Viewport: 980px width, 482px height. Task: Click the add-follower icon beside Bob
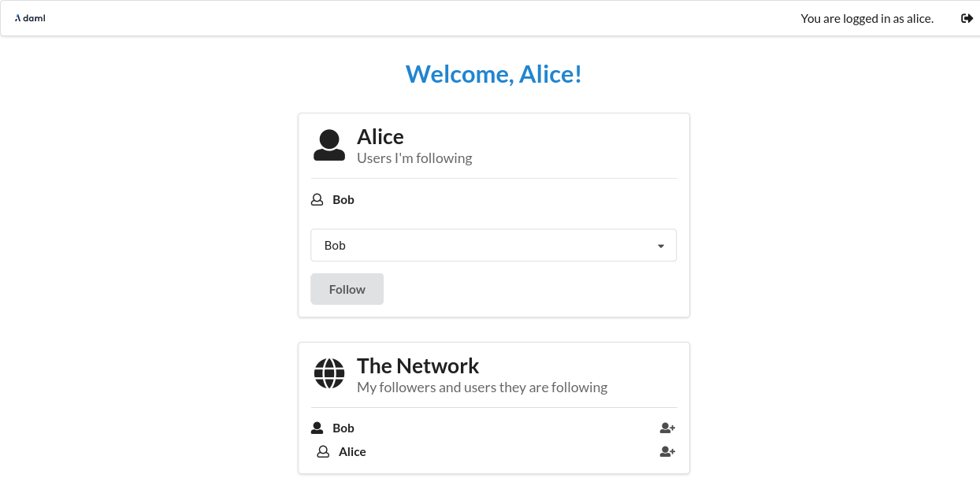coord(667,428)
